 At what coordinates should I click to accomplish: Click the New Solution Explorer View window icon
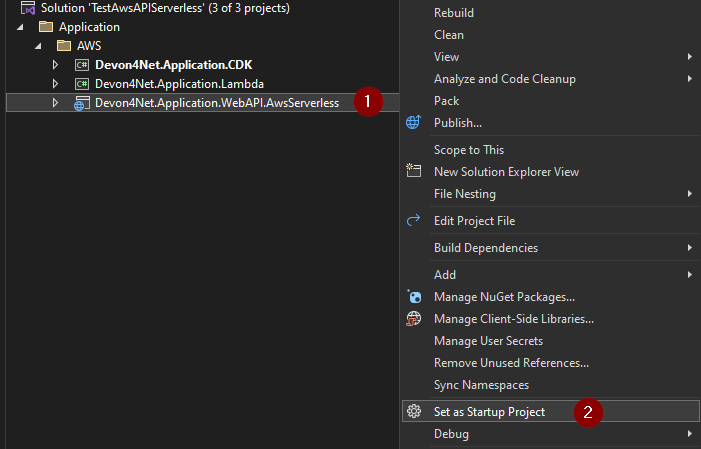[x=414, y=170]
